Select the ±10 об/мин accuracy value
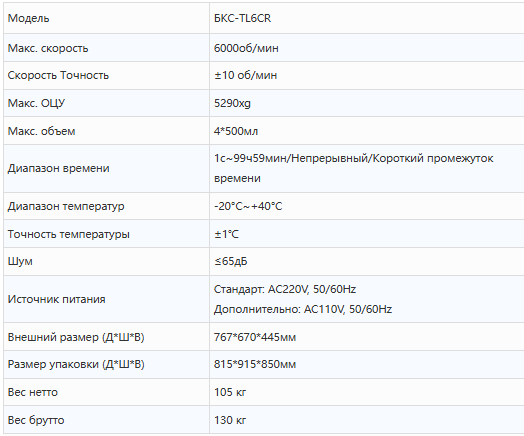Image resolution: width=524 pixels, height=436 pixels. point(245,75)
